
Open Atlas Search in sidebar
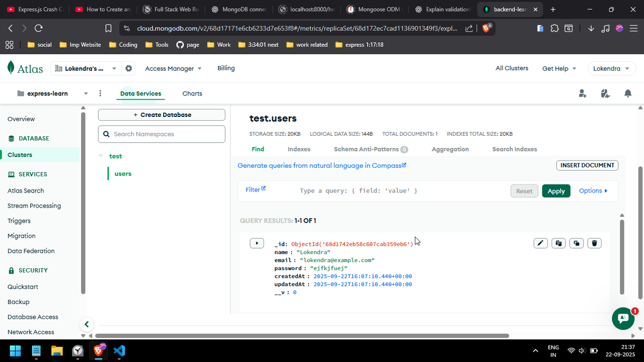(x=26, y=190)
